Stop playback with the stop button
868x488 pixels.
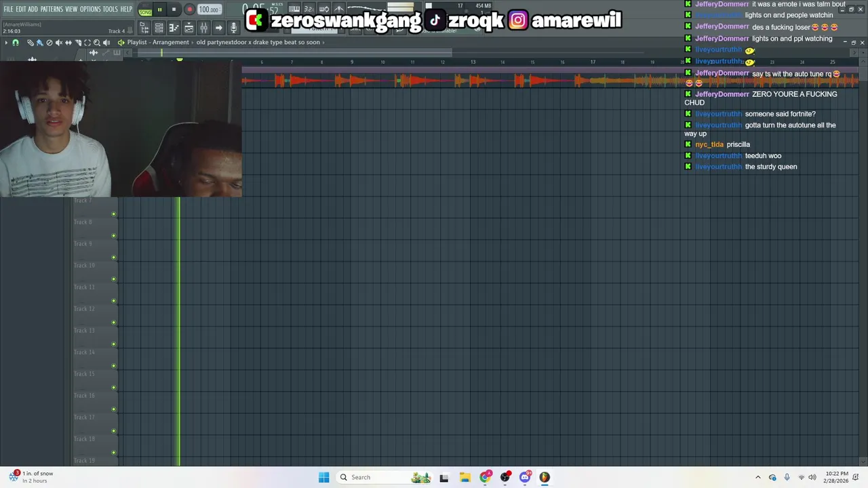174,9
